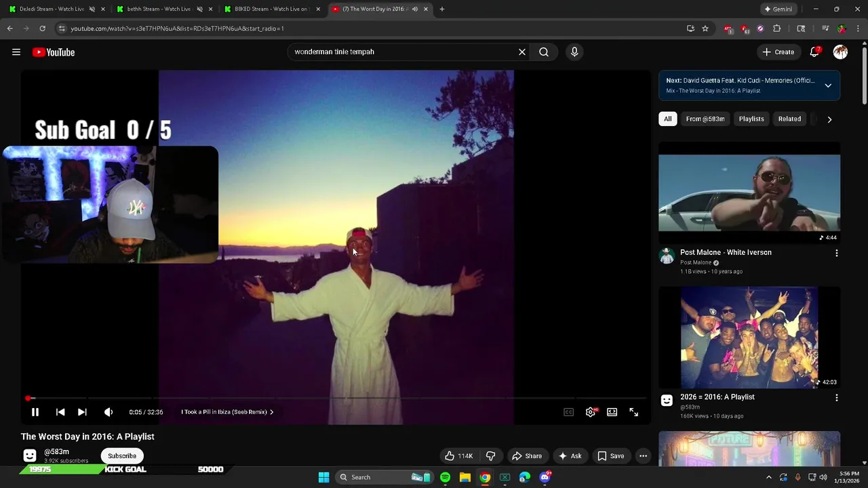Screen dimensions: 868x488
Task: Select the Related filter chip
Action: (x=789, y=119)
